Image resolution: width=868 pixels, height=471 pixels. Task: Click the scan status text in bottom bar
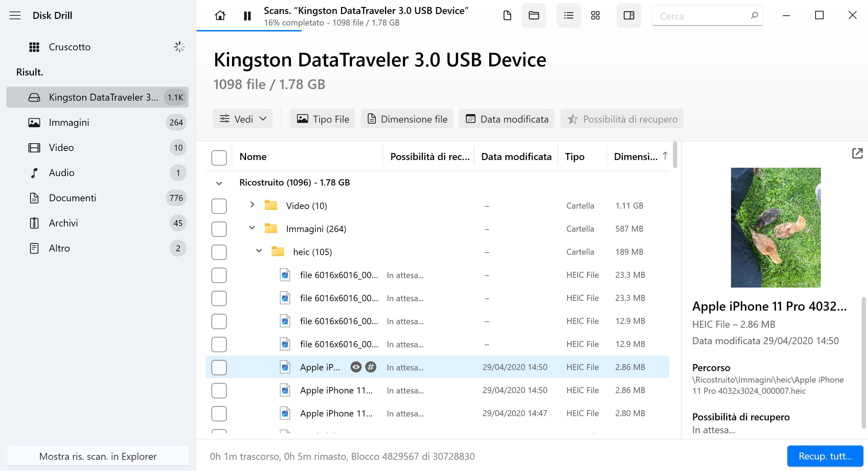point(342,456)
